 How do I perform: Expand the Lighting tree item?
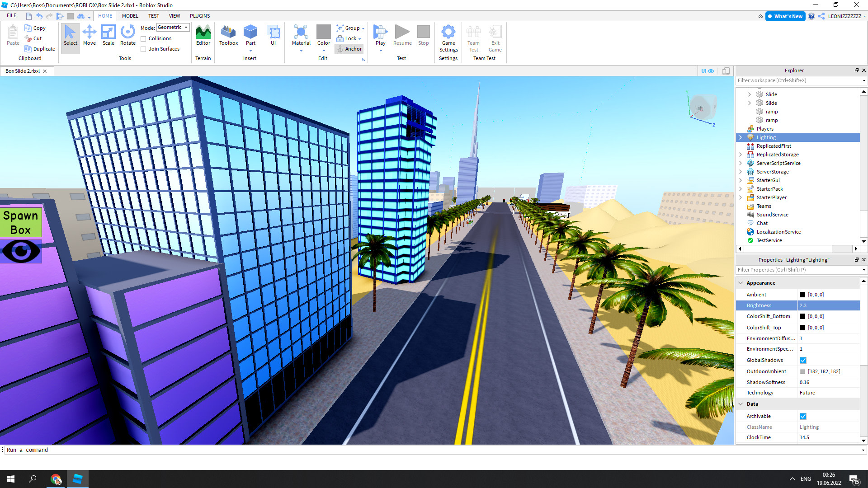coord(741,137)
